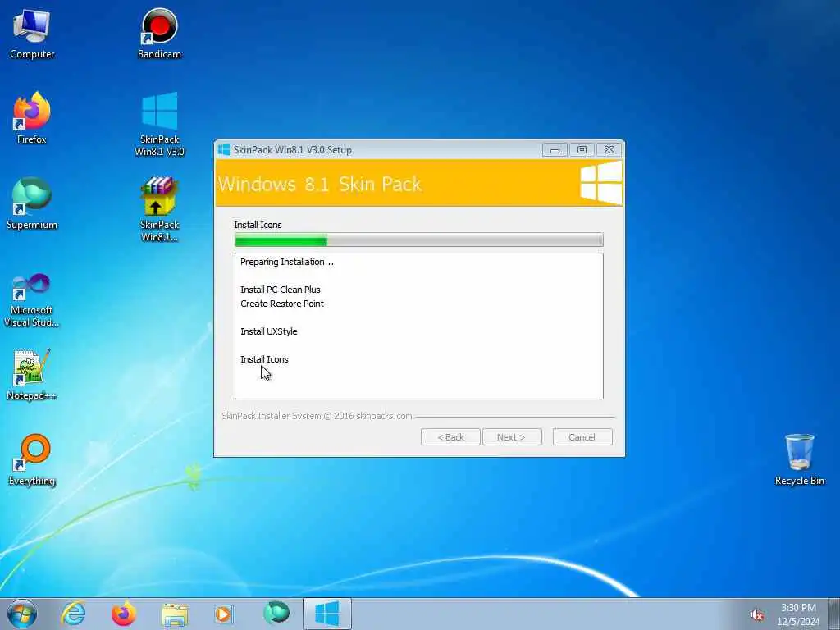The image size is (840, 630).
Task: Open the taskbar clock showing 3:30 PM
Action: coord(798,614)
